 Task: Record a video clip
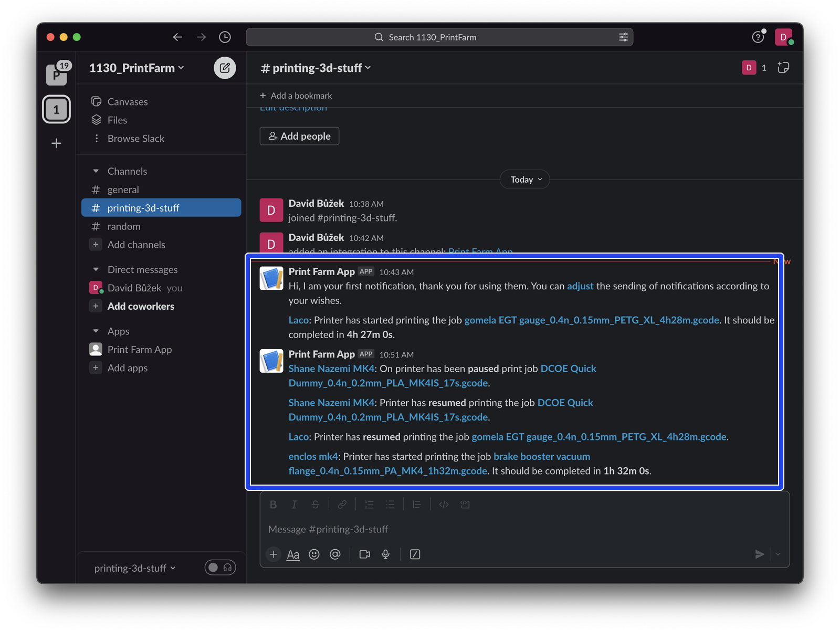[x=364, y=554]
